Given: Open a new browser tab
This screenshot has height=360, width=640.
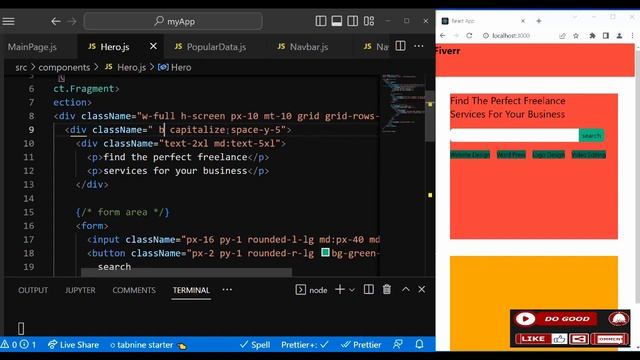Looking at the screenshot, I should click(539, 21).
